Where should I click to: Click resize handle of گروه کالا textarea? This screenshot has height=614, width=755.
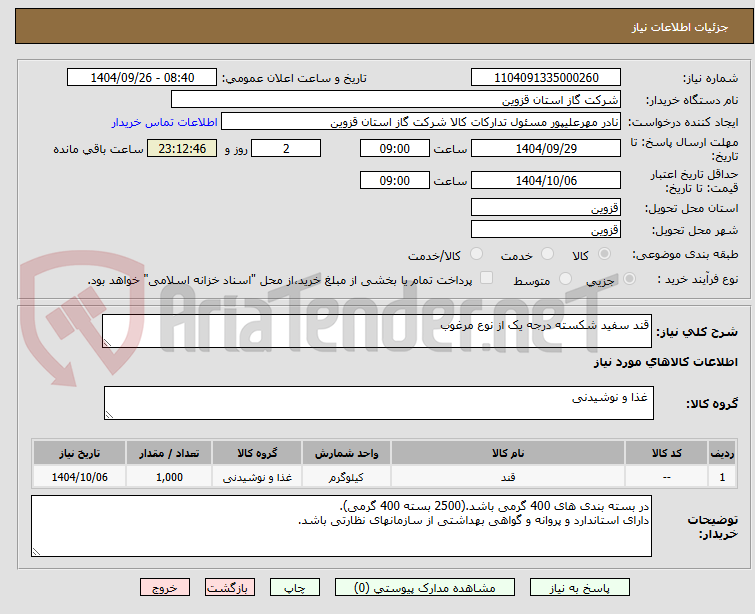coord(109,415)
